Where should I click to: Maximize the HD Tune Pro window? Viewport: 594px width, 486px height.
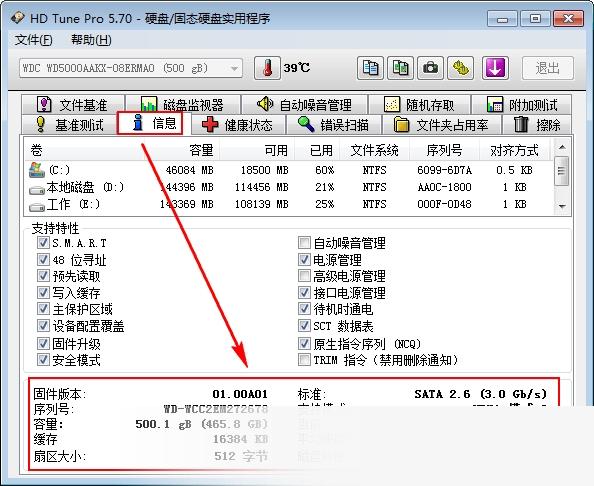tap(535, 19)
